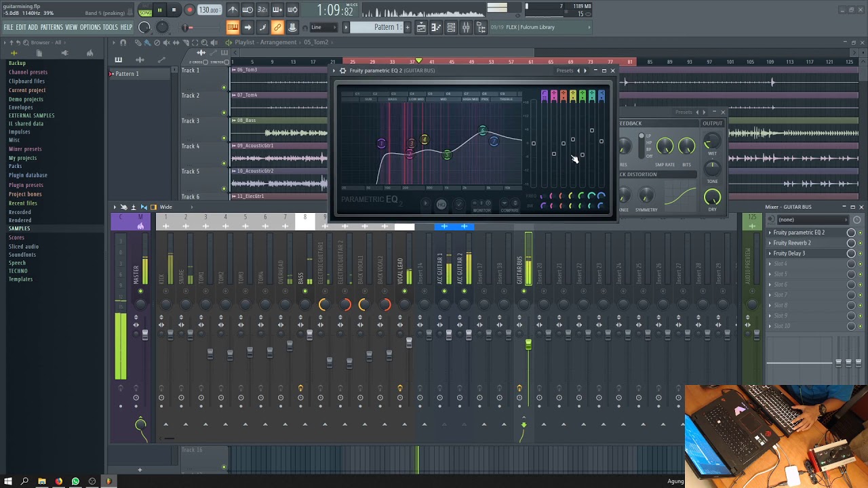Screen dimensions: 868x488
Task: Open the Recorded folder in Browser
Action: pyautogui.click(x=20, y=212)
